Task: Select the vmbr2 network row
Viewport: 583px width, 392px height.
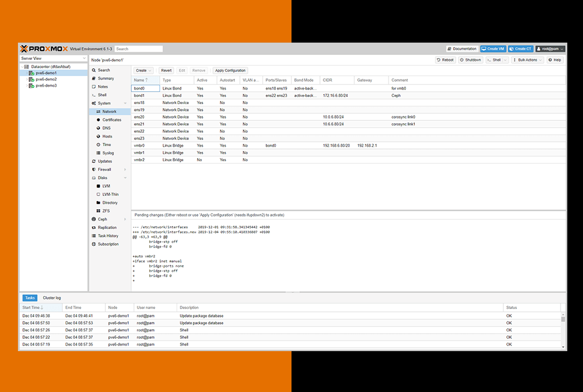Action: pos(348,160)
